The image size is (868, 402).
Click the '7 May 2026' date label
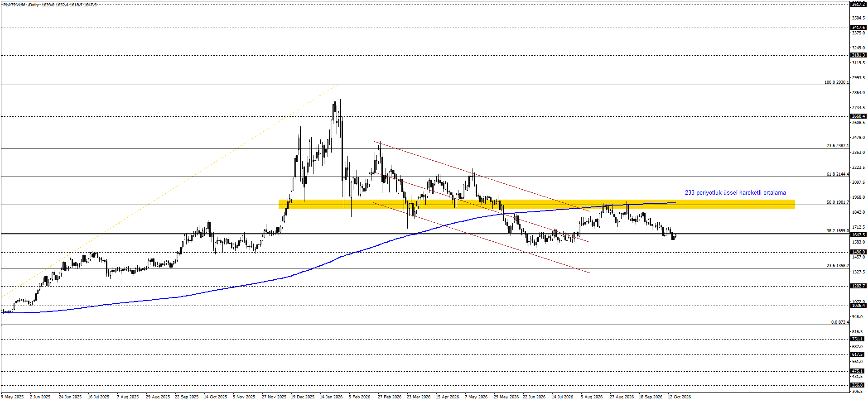(x=476, y=397)
